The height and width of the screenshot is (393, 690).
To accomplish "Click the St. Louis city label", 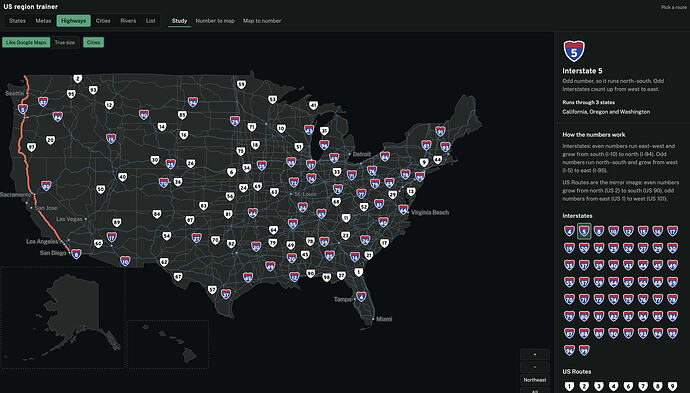I will click(x=305, y=194).
